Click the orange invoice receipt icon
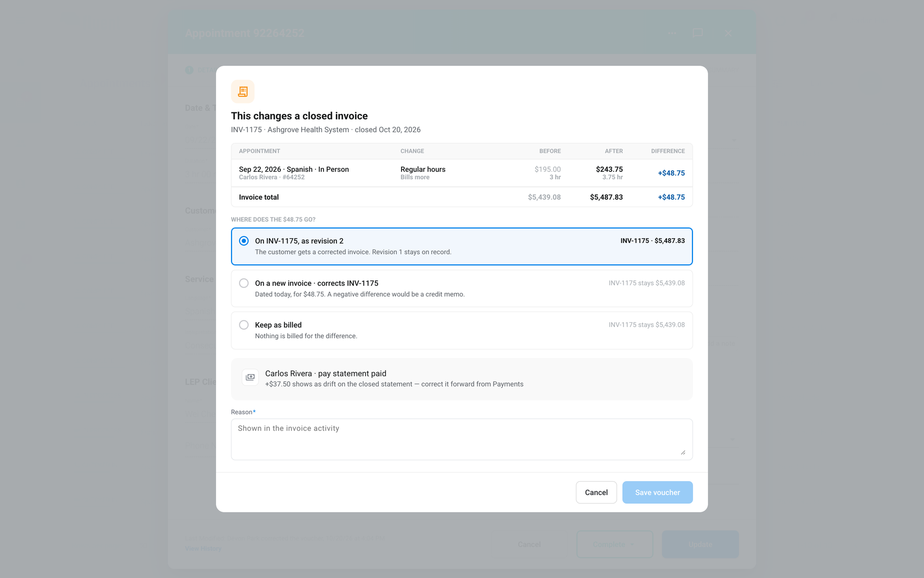Image resolution: width=924 pixels, height=578 pixels. [x=243, y=92]
